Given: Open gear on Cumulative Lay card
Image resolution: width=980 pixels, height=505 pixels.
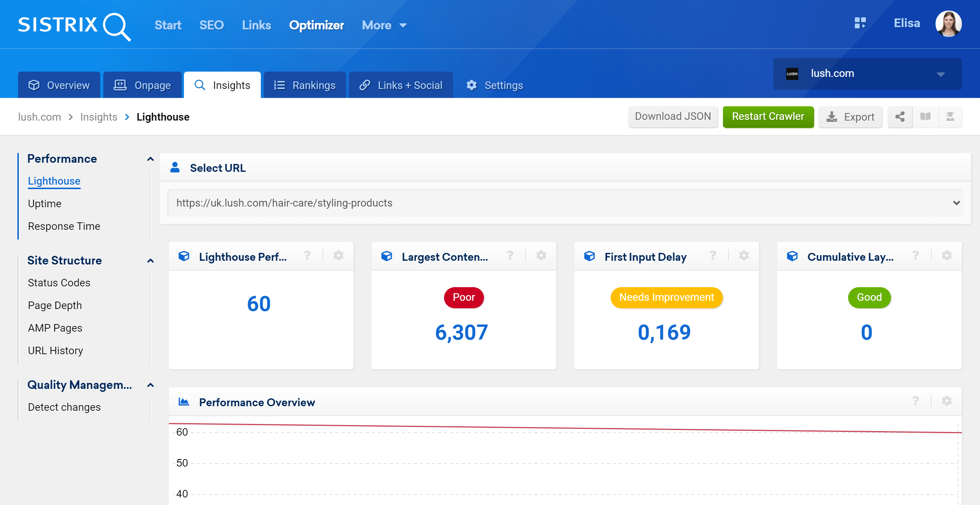Looking at the screenshot, I should [x=946, y=256].
